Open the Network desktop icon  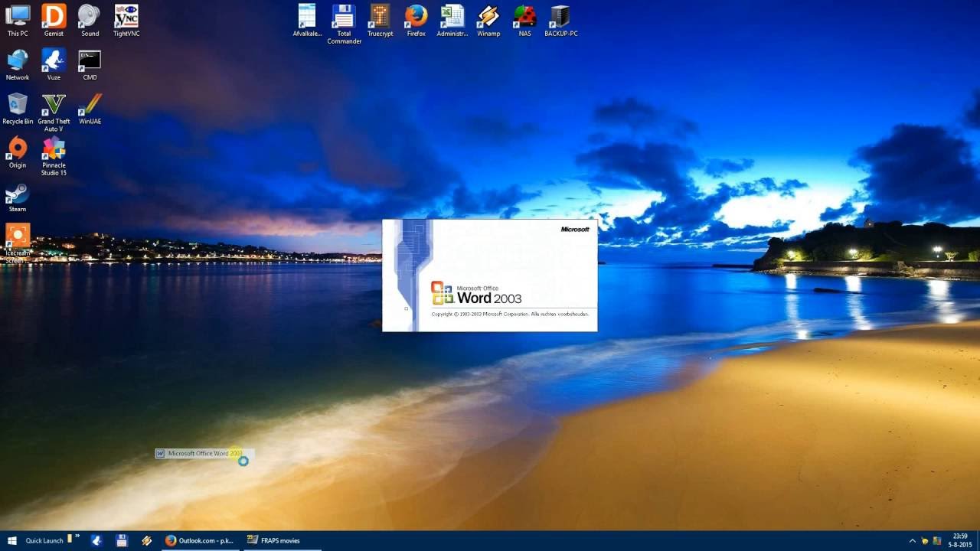[x=18, y=65]
